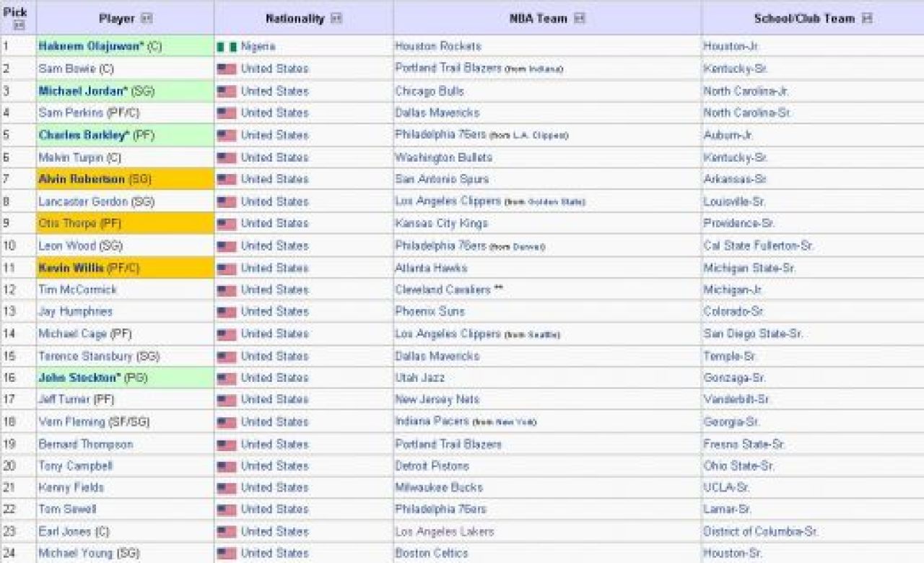Image resolution: width=924 pixels, height=563 pixels.
Task: Click the US flag in Sam Bowie's row
Action: tap(227, 69)
